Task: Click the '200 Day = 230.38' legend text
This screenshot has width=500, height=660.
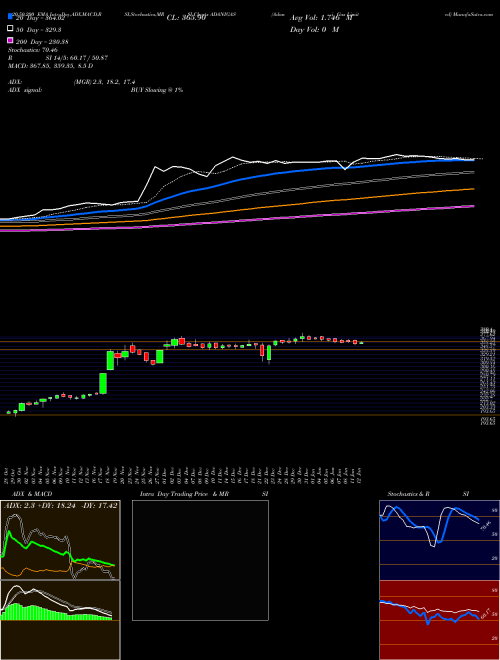Action: [x=42, y=42]
